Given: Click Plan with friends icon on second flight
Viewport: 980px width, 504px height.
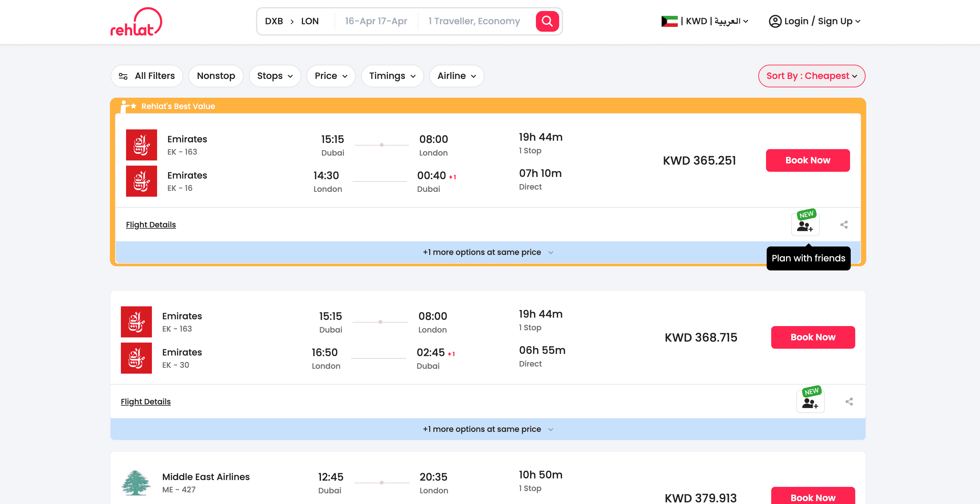Looking at the screenshot, I should pos(810,402).
